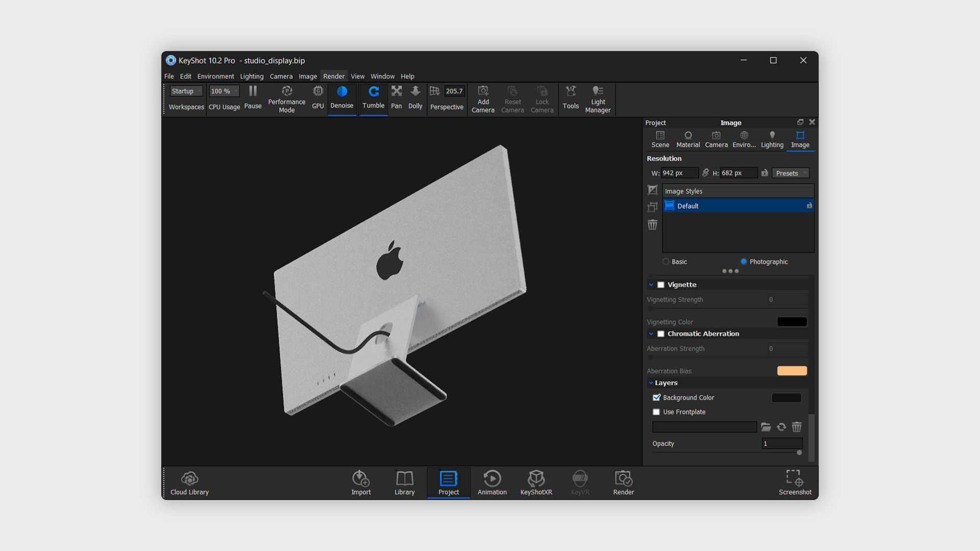Open the Light Manager
The image size is (980, 551).
pyautogui.click(x=598, y=99)
